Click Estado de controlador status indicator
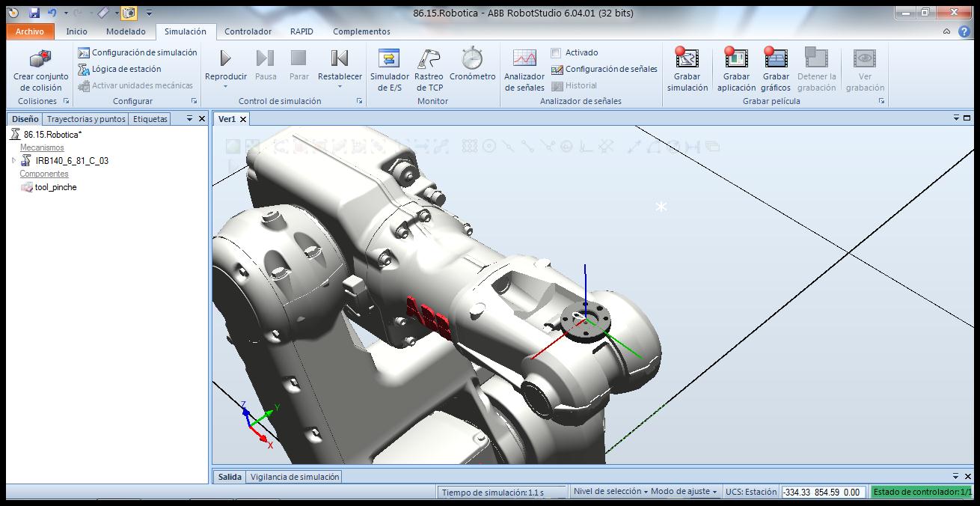 [x=922, y=492]
